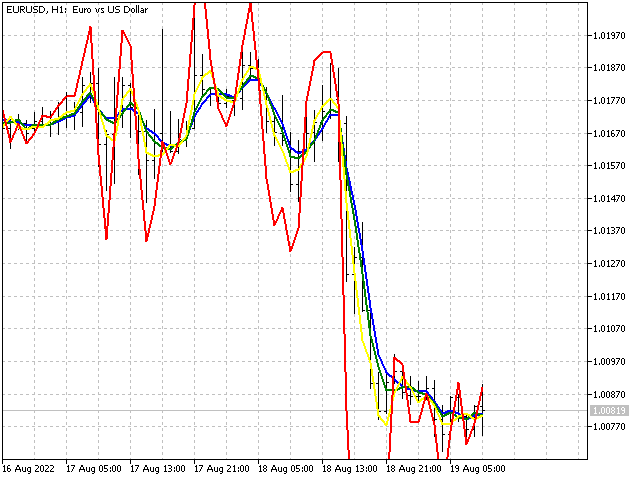Click the 1.01470 price axis label
The image size is (640, 480).
click(609, 199)
